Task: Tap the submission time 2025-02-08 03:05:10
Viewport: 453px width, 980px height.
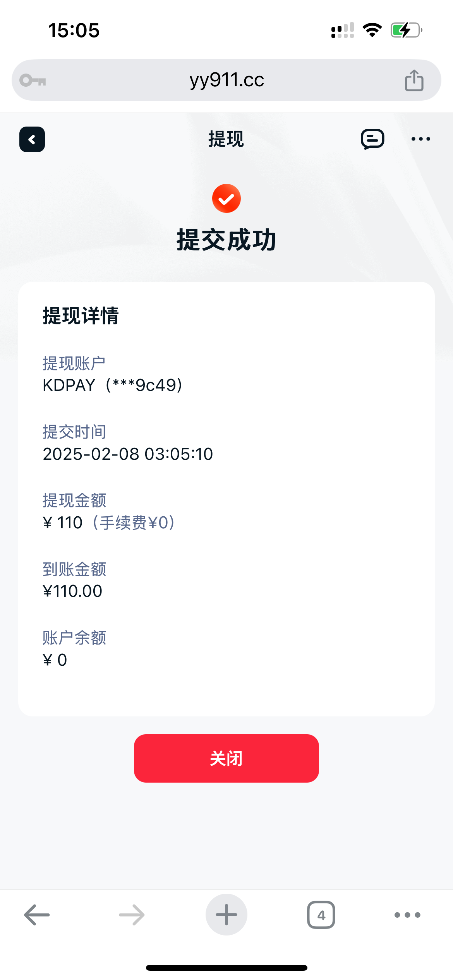Action: coord(128,454)
